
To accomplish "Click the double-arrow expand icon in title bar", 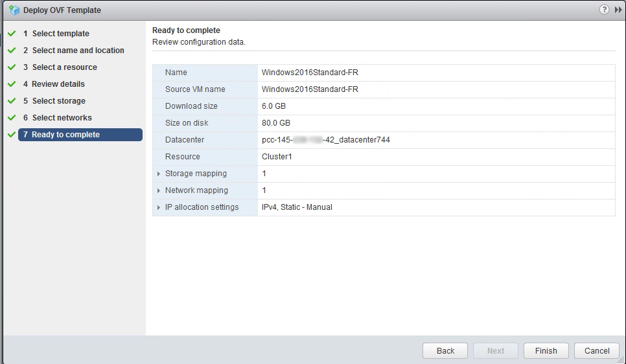I will (618, 10).
